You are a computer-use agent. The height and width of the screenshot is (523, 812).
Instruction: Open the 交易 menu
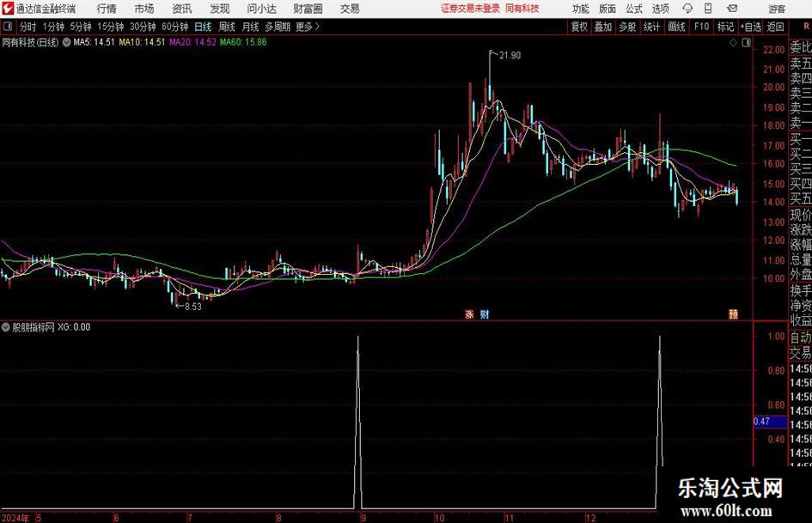click(x=350, y=9)
